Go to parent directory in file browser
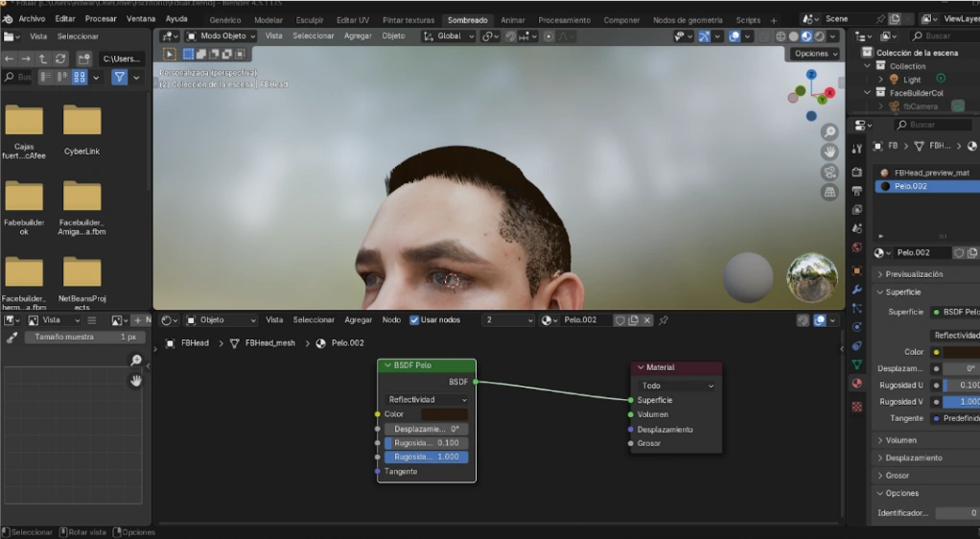980x539 pixels. pyautogui.click(x=42, y=59)
